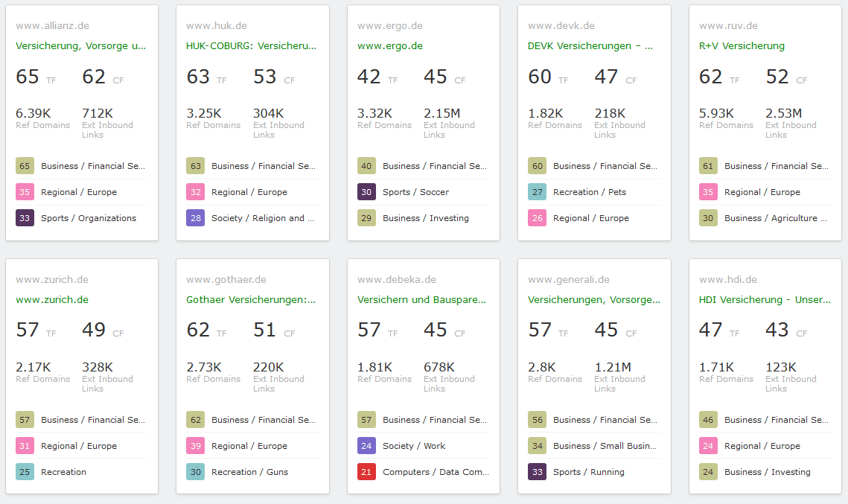The image size is (848, 504).
Task: Click the 1.21M Ext Inbound Links value
Action: [x=613, y=367]
